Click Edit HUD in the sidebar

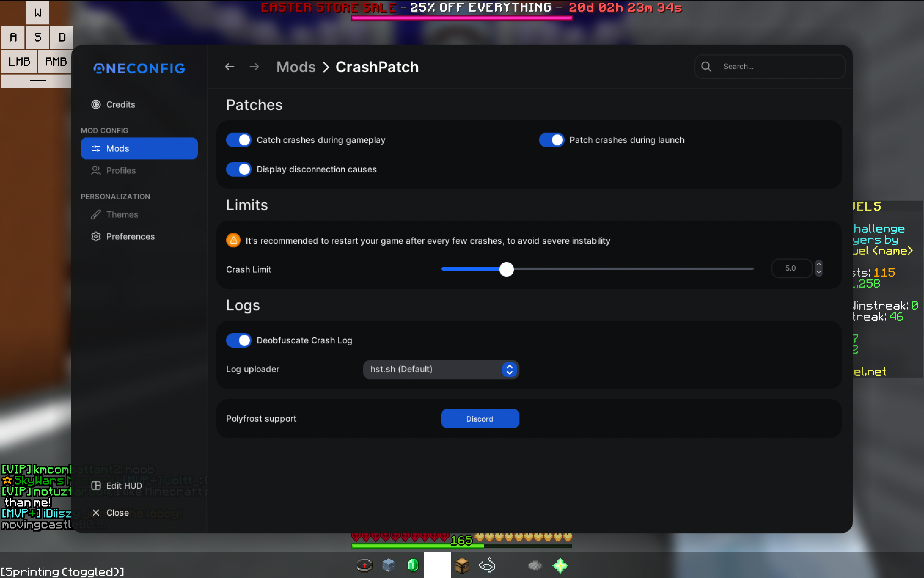tap(123, 485)
